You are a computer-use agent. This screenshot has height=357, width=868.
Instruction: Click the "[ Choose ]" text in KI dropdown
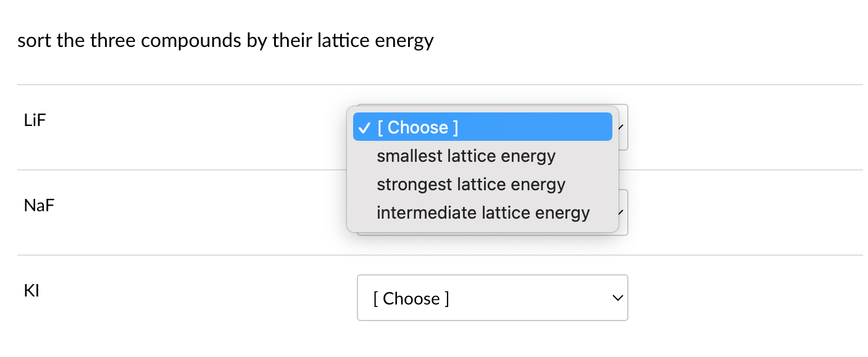pos(411,299)
